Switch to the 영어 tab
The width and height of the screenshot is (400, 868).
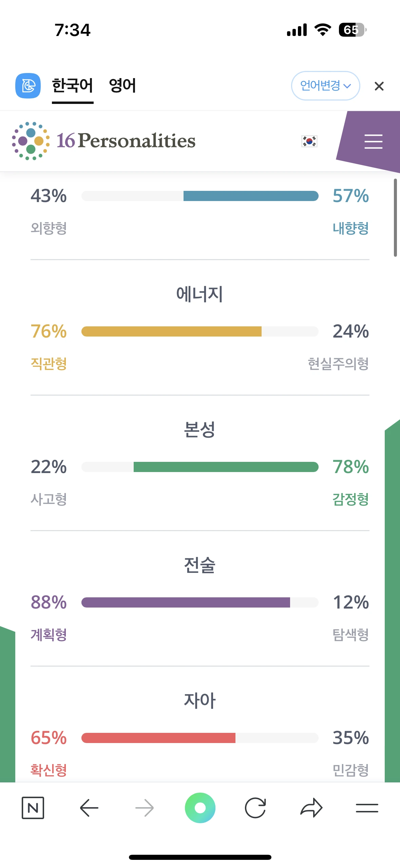coord(122,86)
